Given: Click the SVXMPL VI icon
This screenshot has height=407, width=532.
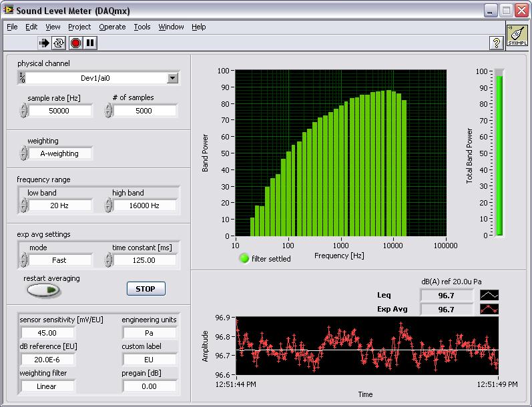Looking at the screenshot, I should pyautogui.click(x=517, y=35).
